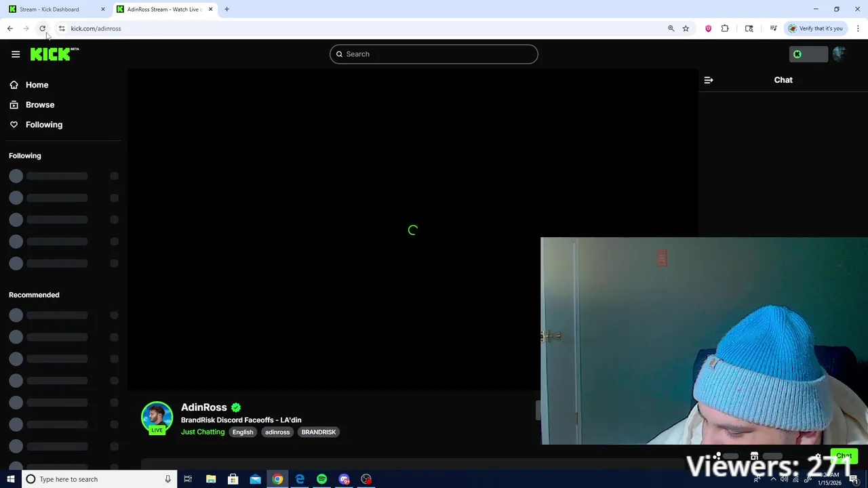Screen dimensions: 868x488
Task: Open Spotify from taskbar
Action: pyautogui.click(x=321, y=479)
